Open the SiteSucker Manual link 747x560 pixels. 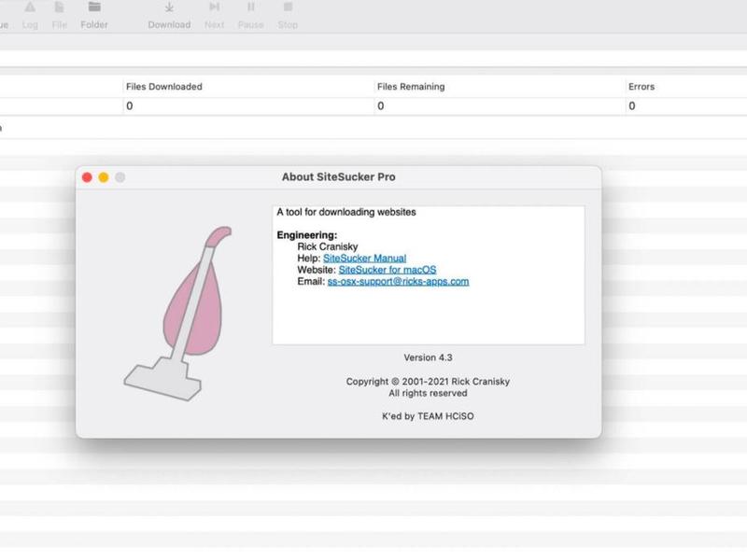(364, 259)
